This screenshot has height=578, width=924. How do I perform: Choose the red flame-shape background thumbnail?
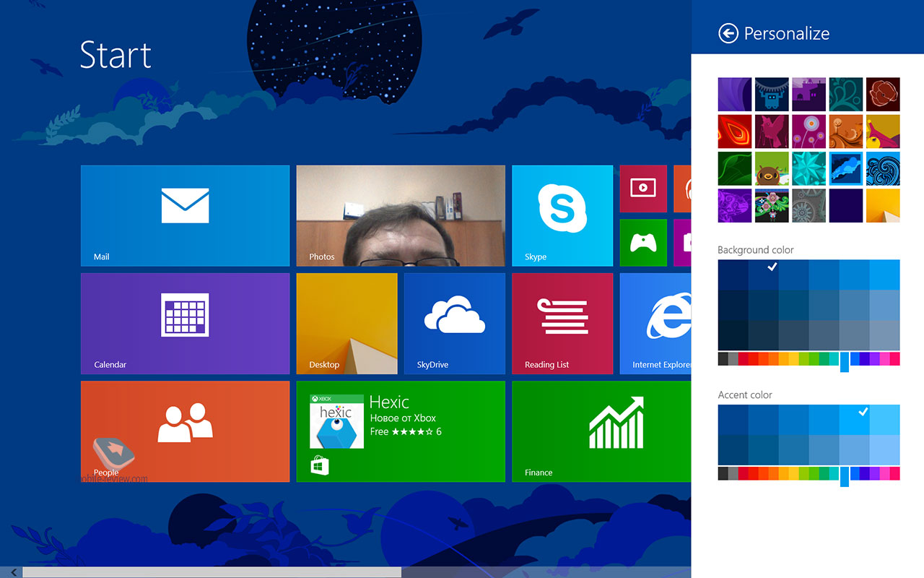coord(735,131)
